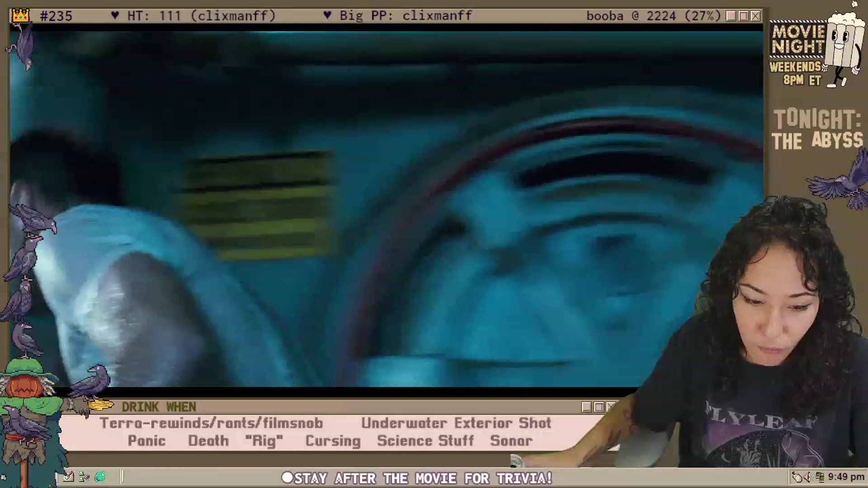
Task: Click the movie video playback area
Action: click(387, 209)
